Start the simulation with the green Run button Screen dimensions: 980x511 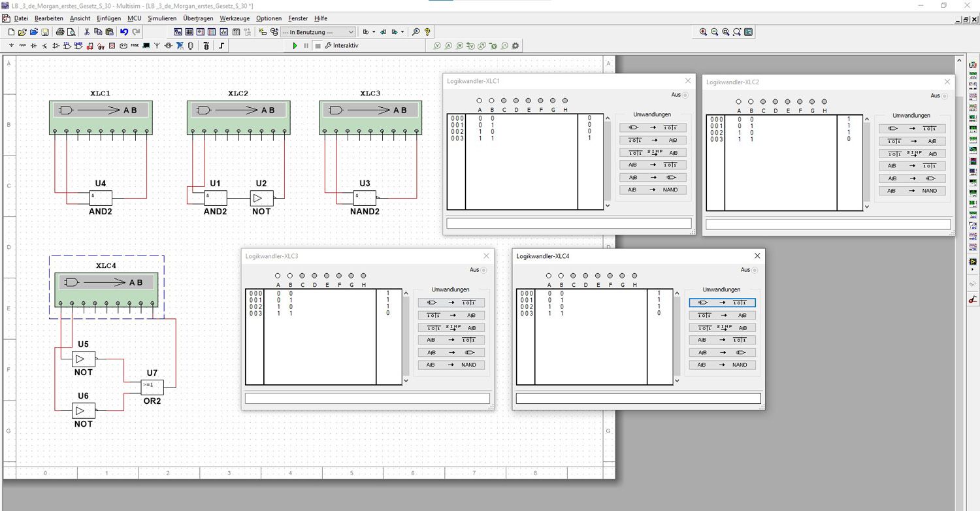coord(295,46)
